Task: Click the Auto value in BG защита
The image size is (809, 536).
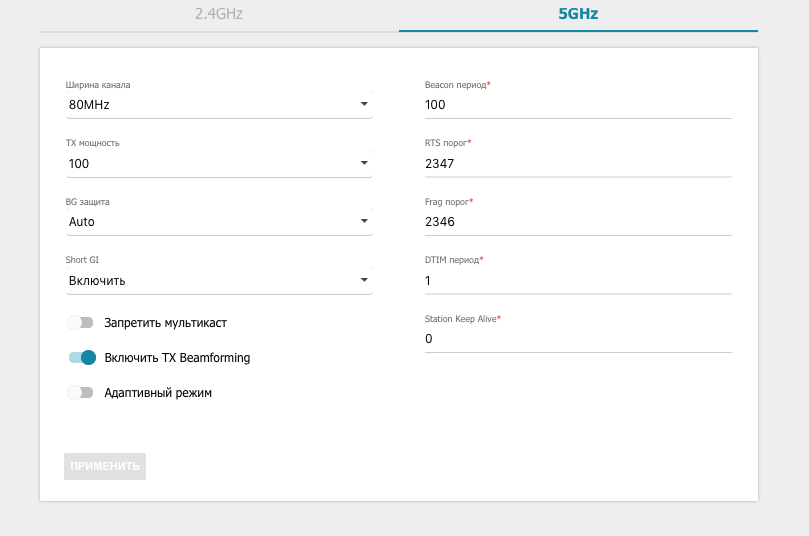Action: [x=82, y=222]
